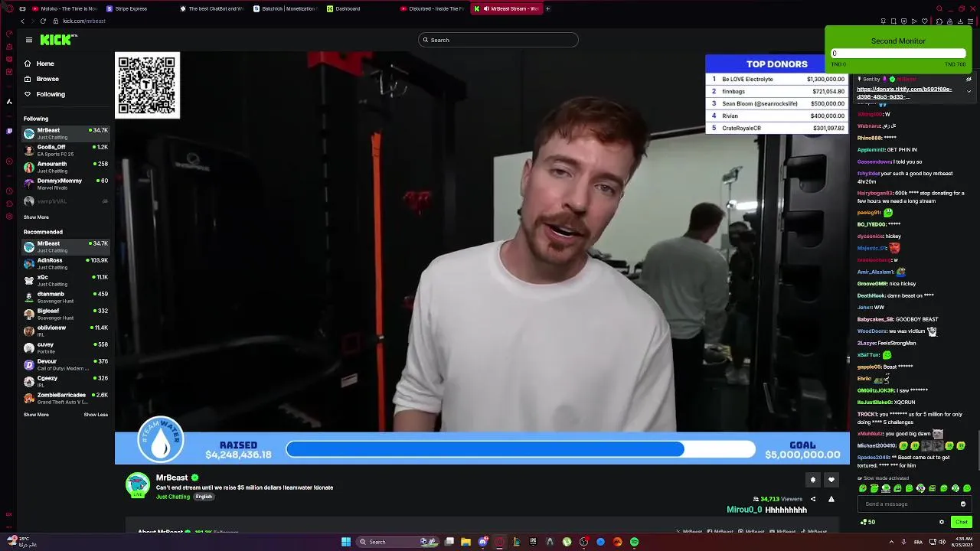Image resolution: width=980 pixels, height=551 pixels.
Task: Click the MrBeast channel name below video
Action: (171, 478)
